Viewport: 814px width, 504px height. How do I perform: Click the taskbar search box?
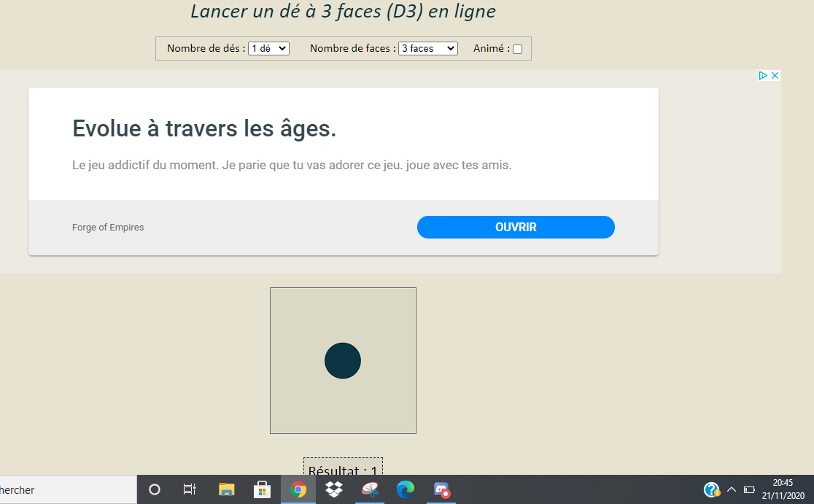coord(68,489)
